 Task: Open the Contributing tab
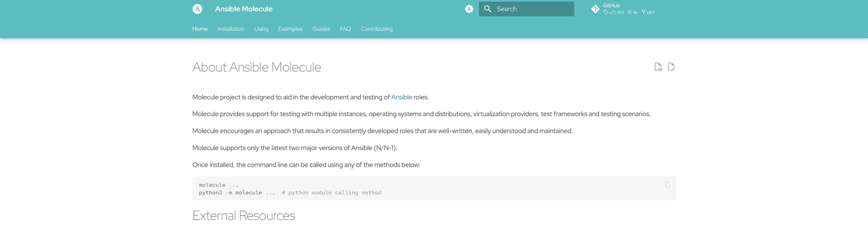(376, 29)
